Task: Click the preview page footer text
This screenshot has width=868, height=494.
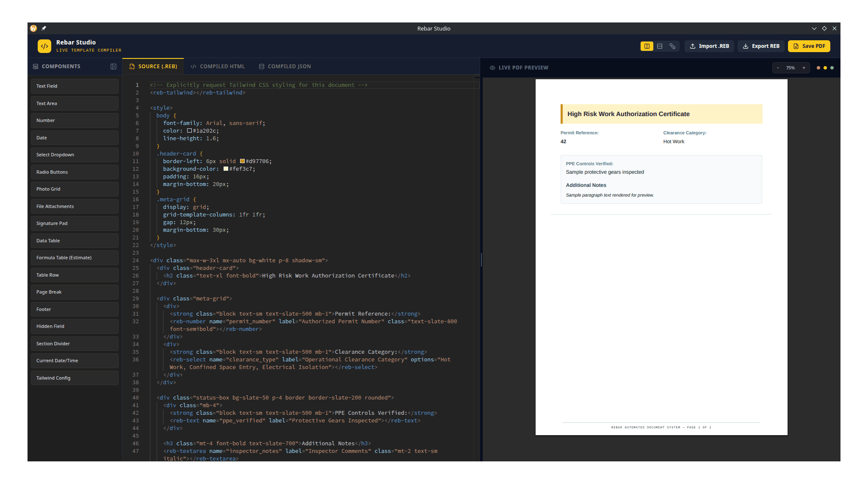Action: tap(661, 427)
